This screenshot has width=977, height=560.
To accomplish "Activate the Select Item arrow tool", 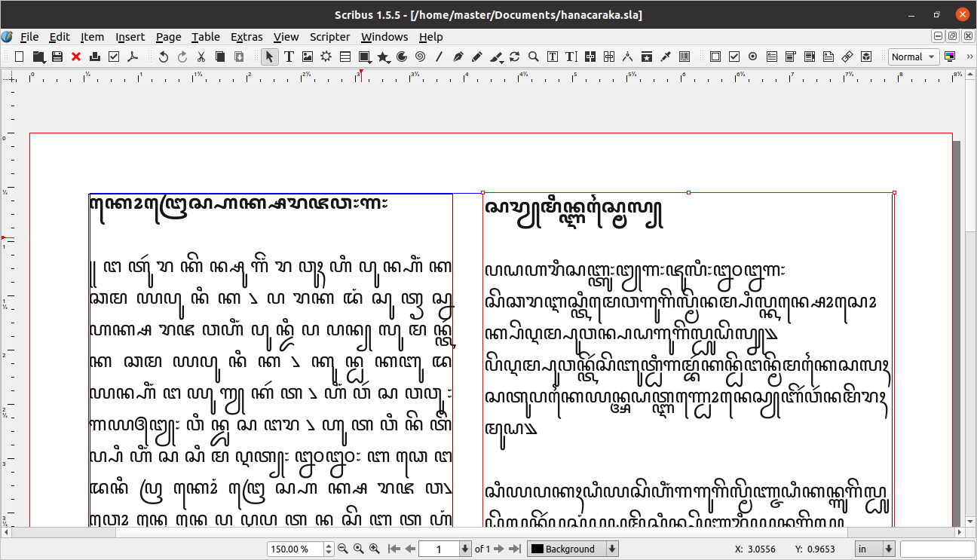I will click(270, 57).
